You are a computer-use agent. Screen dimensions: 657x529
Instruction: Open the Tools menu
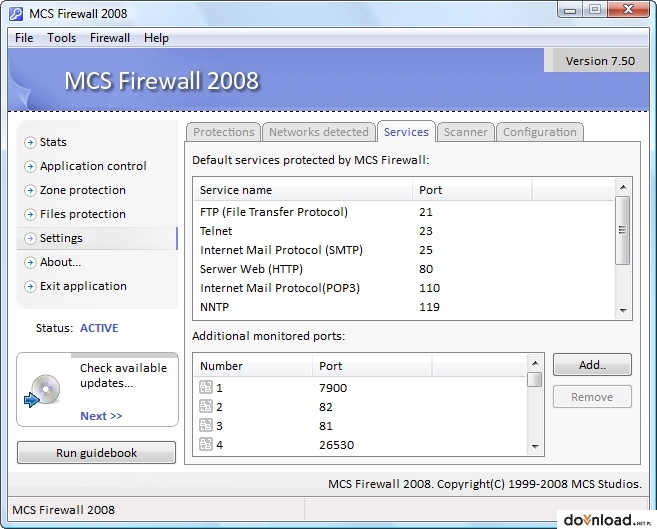(x=61, y=38)
